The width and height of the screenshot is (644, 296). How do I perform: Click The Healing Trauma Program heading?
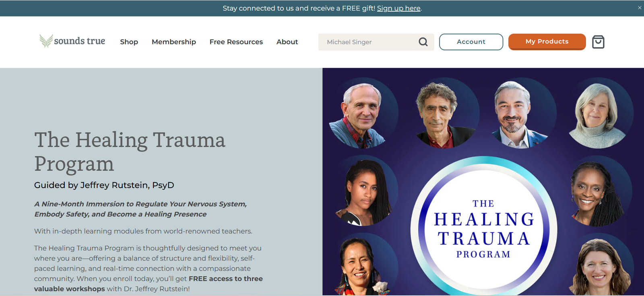coord(130,152)
